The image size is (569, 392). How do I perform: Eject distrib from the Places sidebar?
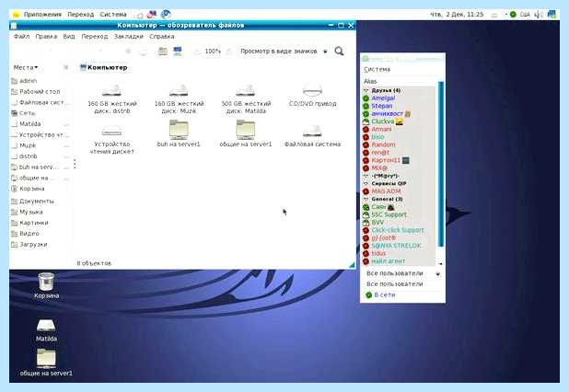tap(66, 156)
